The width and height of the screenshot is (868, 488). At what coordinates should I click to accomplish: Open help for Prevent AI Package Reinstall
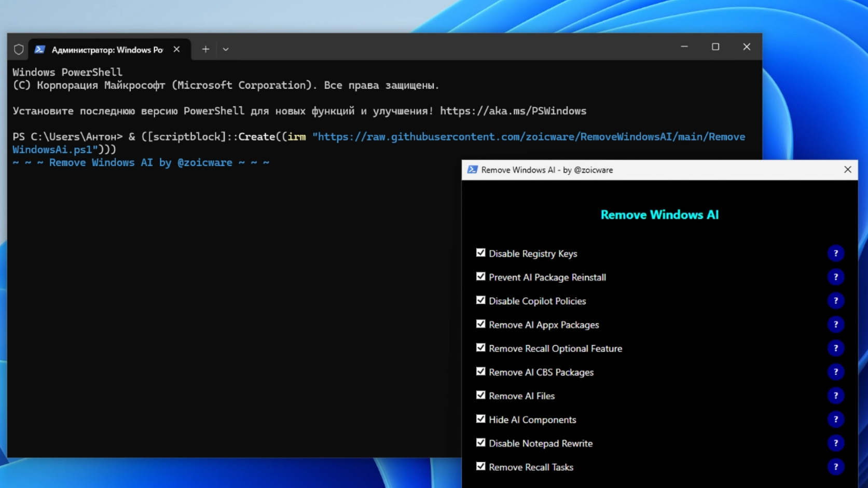pyautogui.click(x=835, y=277)
